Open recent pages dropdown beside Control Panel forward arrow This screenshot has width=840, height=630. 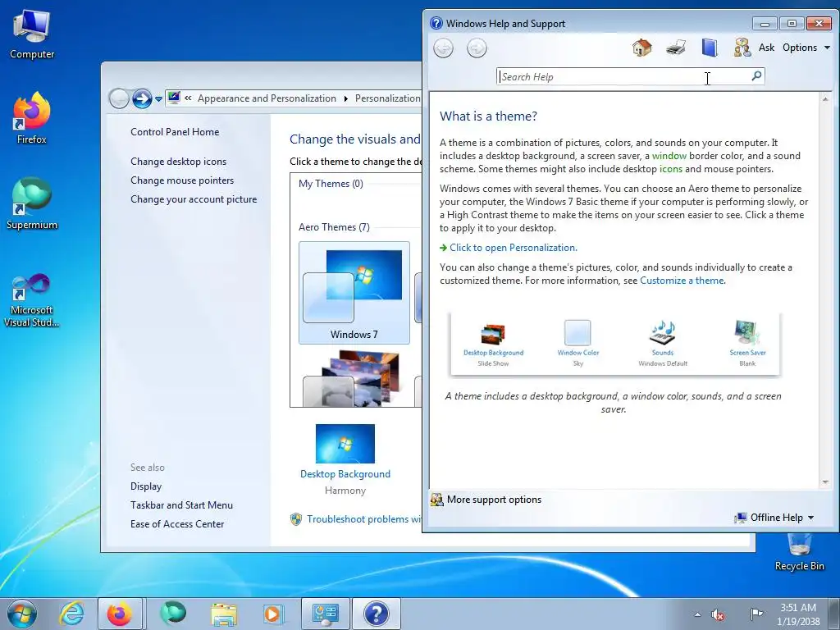point(158,99)
